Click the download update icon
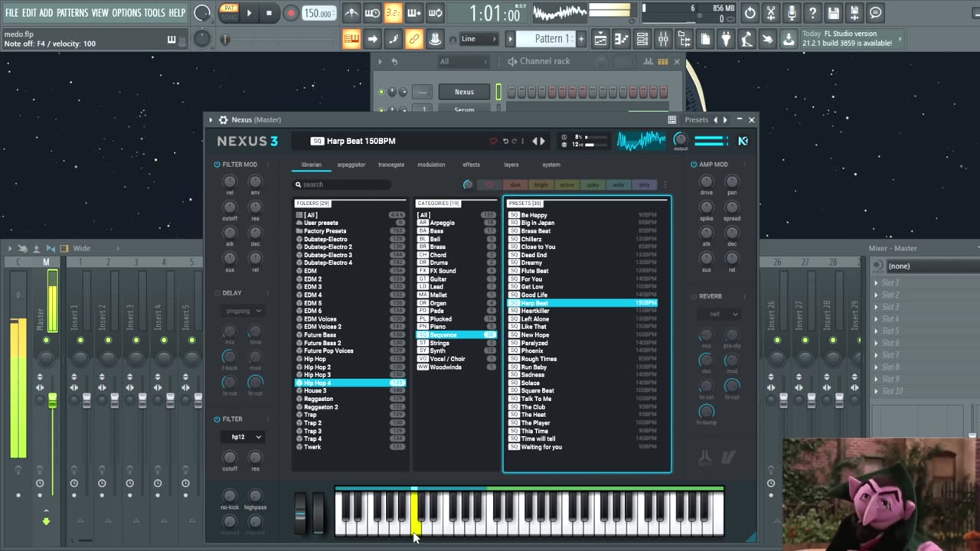The height and width of the screenshot is (551, 980). coord(788,39)
